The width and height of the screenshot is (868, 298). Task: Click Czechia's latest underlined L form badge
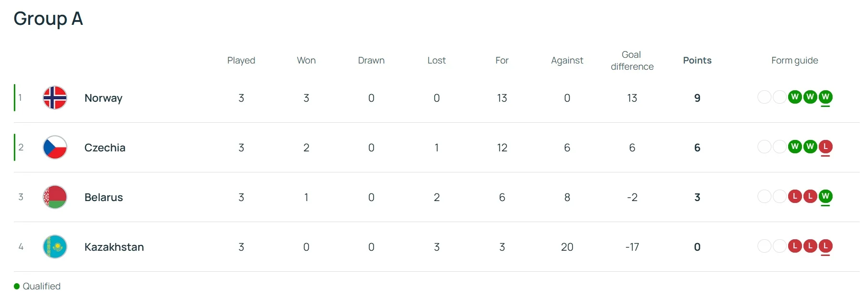825,147
